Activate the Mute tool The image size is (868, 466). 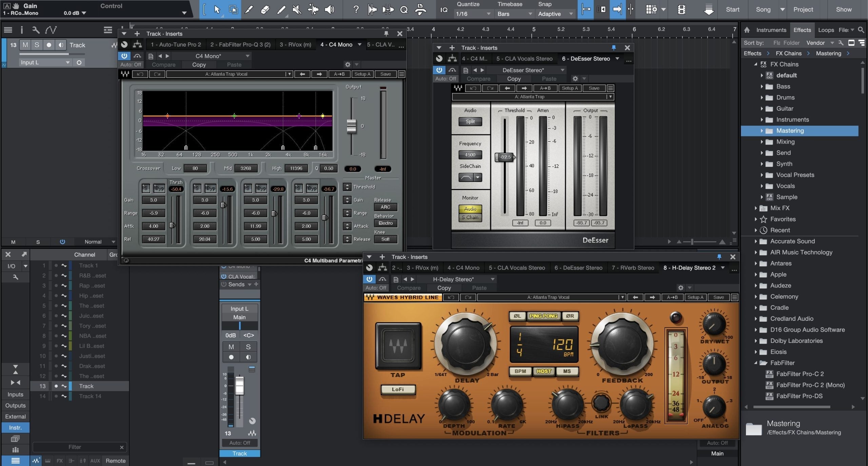coord(296,10)
